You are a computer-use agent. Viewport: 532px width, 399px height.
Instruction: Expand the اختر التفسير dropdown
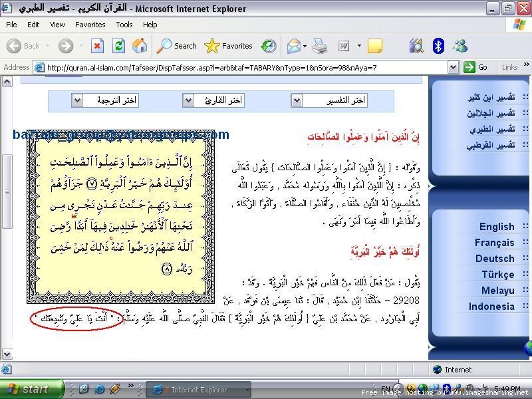pyautogui.click(x=297, y=100)
